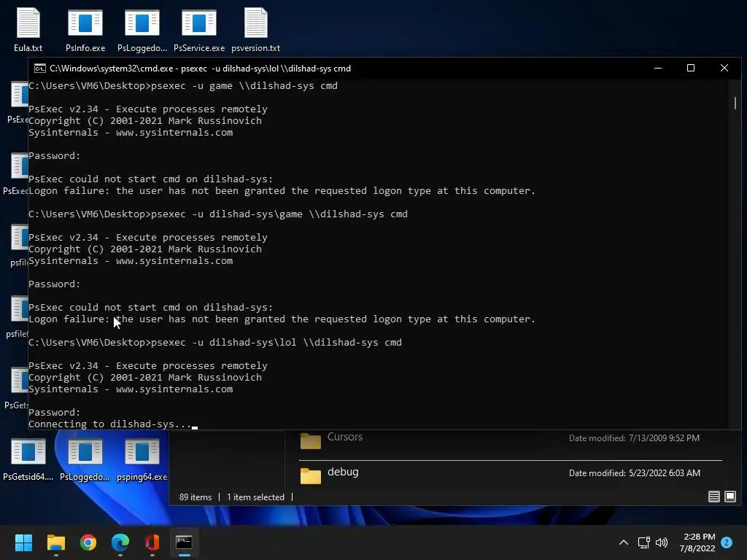Open the Windows Start menu
Screen dimensions: 747x560
coord(23,542)
